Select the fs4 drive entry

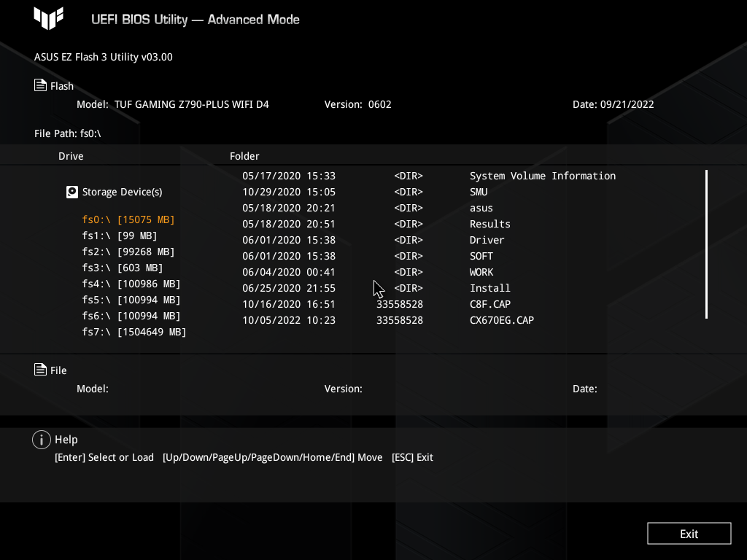(131, 284)
